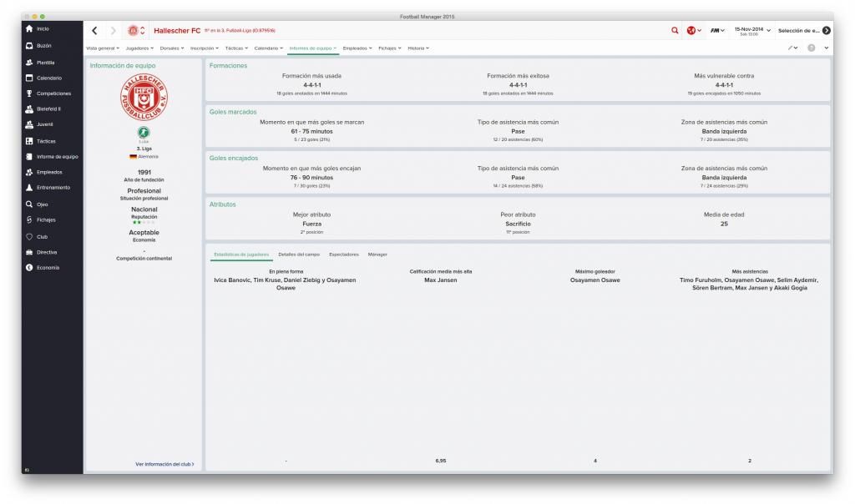This screenshot has width=855, height=504.
Task: Open Competiciones trophy icon
Action: [x=29, y=93]
